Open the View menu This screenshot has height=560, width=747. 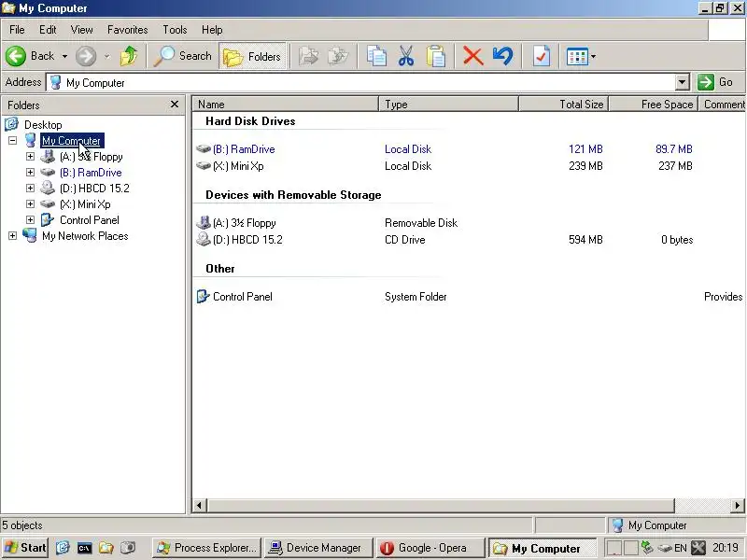tap(81, 30)
